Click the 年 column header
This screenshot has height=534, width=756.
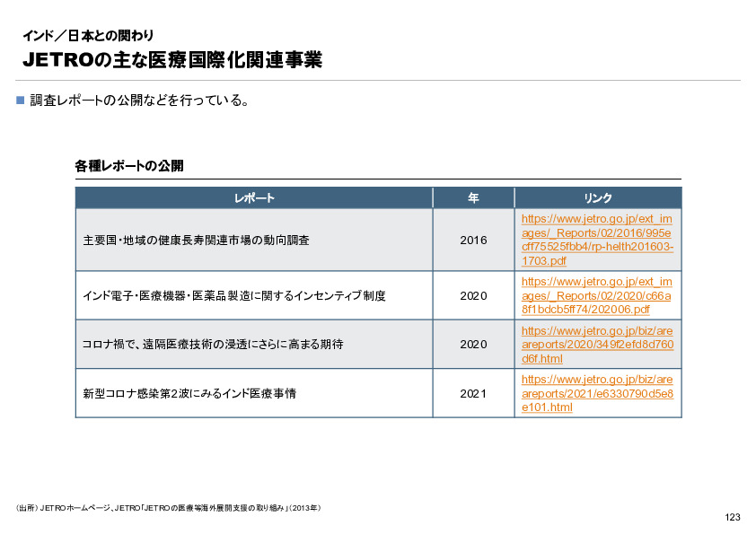(473, 197)
